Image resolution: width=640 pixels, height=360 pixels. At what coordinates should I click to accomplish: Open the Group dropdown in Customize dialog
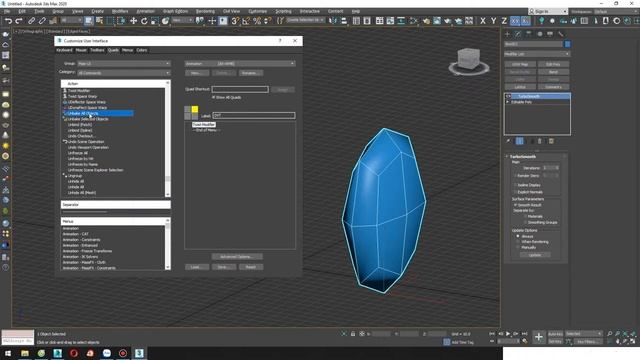[x=124, y=64]
